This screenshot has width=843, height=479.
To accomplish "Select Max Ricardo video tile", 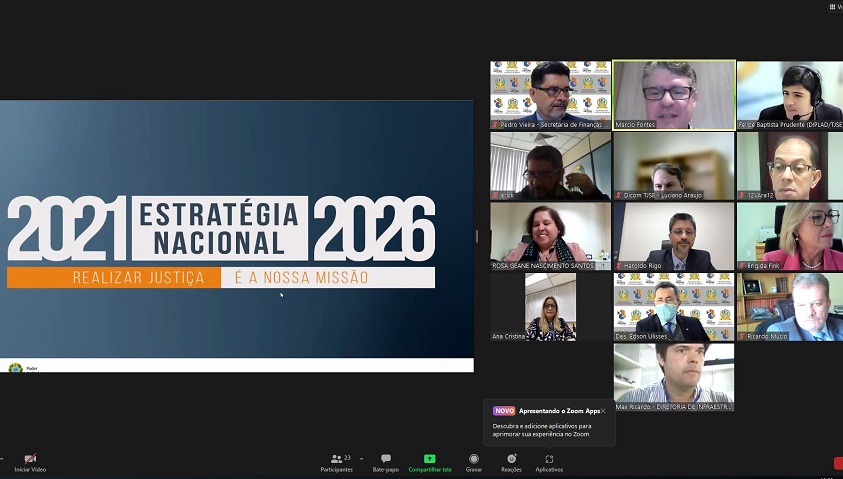I will [x=673, y=377].
